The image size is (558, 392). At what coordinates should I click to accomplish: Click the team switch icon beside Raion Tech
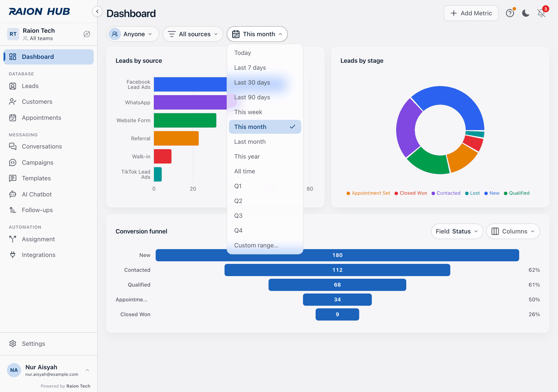87,34
